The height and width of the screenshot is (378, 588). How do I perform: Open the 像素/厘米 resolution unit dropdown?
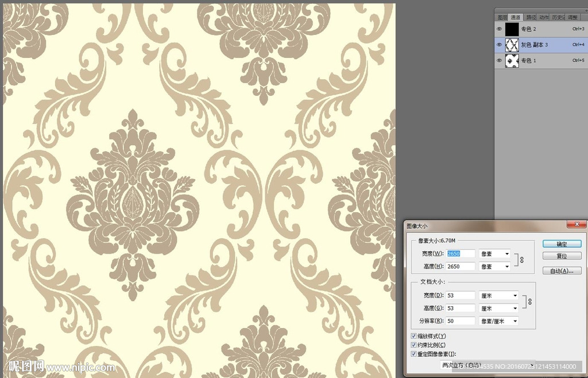tap(499, 321)
